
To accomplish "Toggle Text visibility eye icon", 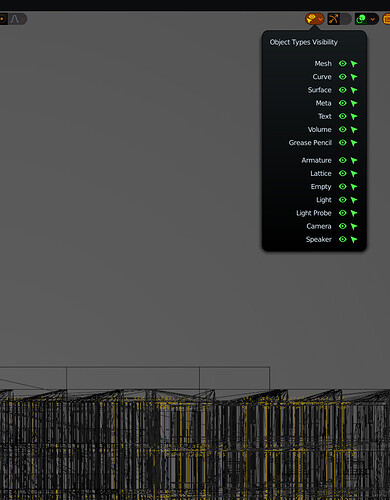I will [342, 116].
